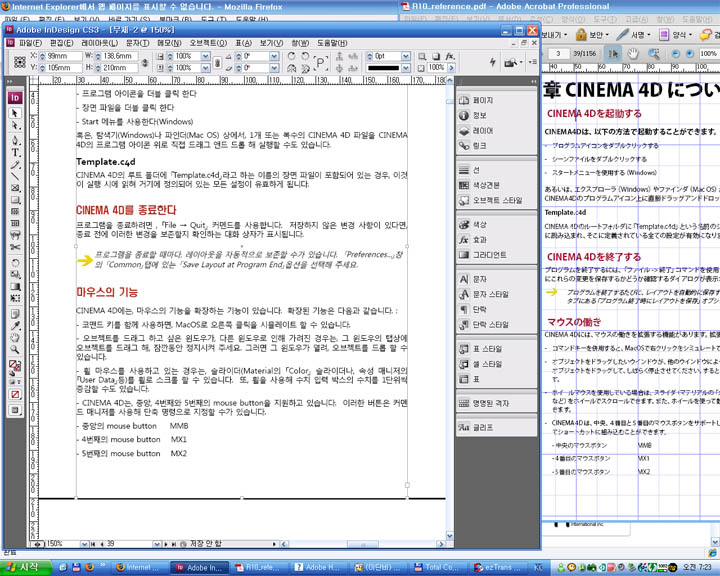Open the scale Y percentage dropdown
The height and width of the screenshot is (576, 720).
pyautogui.click(x=206, y=68)
